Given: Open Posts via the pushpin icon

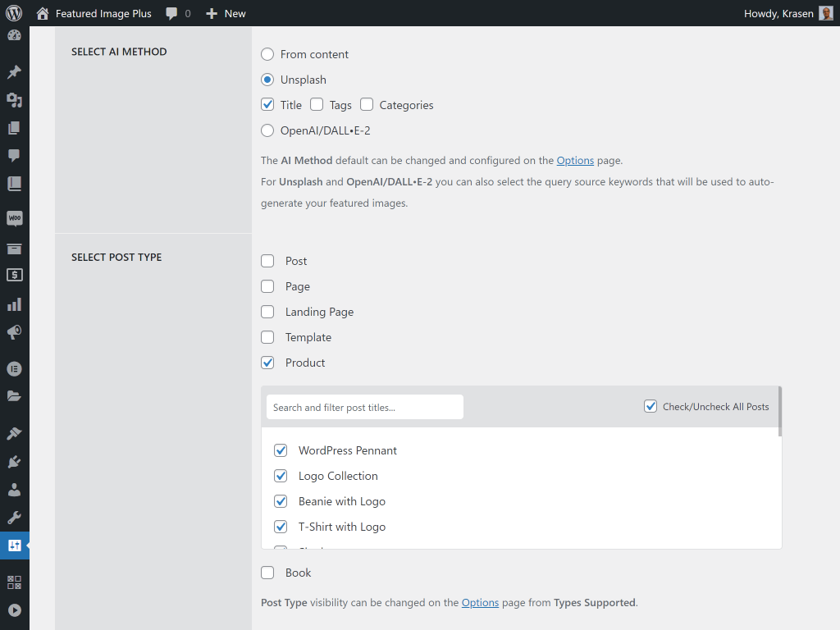Looking at the screenshot, I should click(x=15, y=72).
